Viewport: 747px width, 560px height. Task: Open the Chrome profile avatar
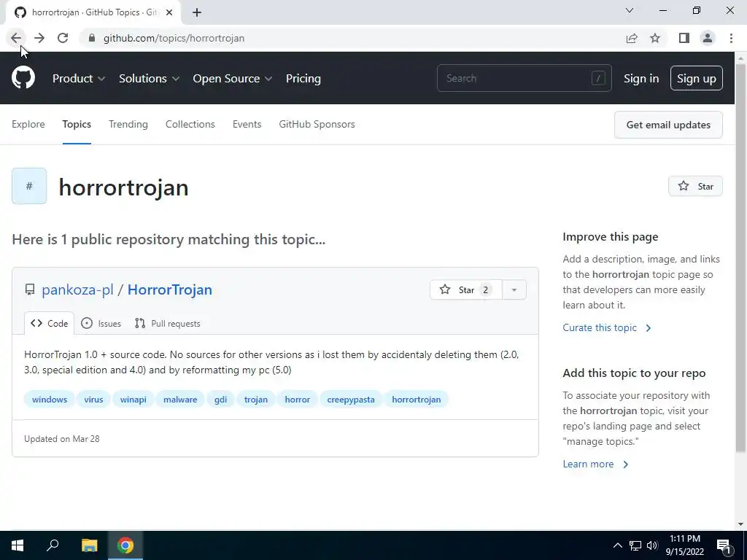coord(708,38)
